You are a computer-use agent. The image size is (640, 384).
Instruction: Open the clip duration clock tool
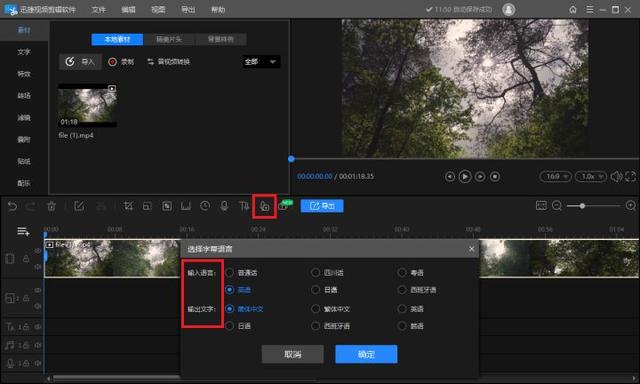[205, 206]
